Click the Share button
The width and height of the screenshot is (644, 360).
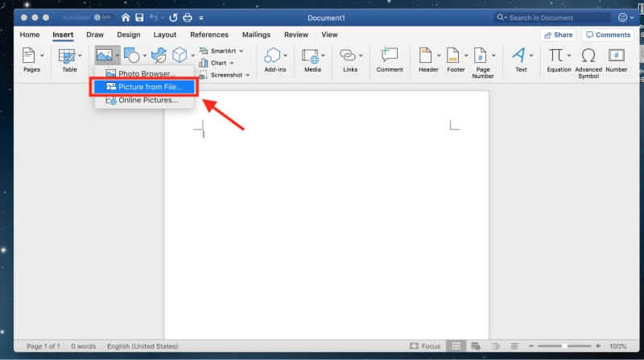558,35
